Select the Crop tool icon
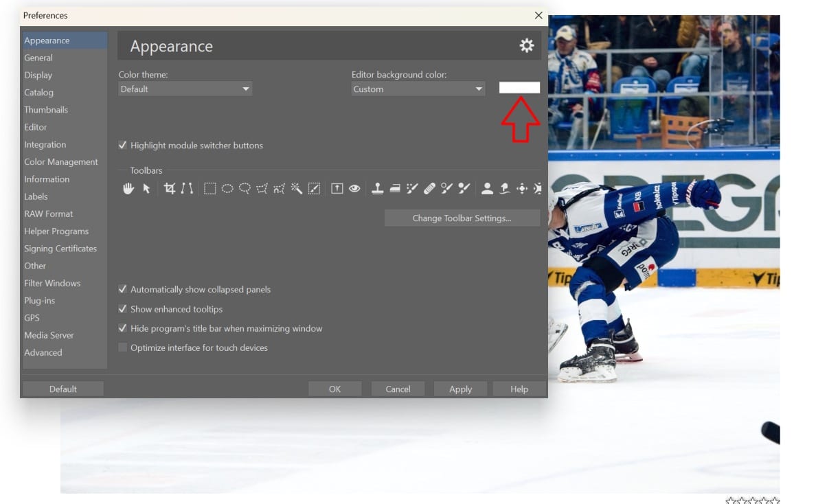840x504 pixels. tap(169, 187)
